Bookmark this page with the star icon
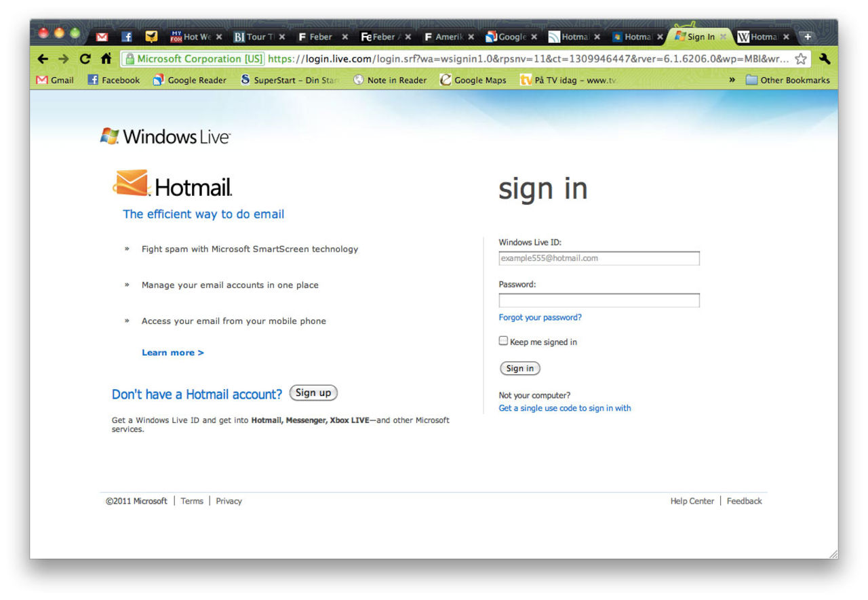The image size is (868, 600). click(x=800, y=59)
